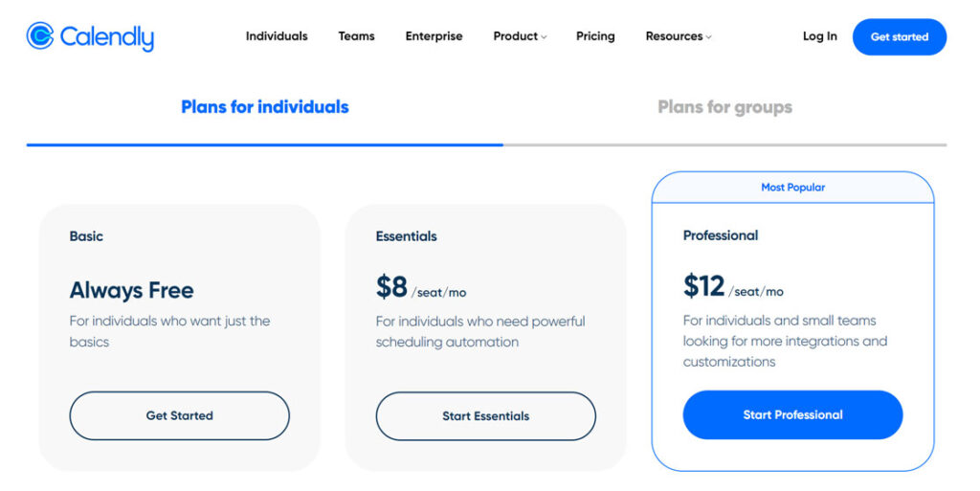Screen dimensions: 980x491
Task: Select the Basic plan title
Action: point(86,236)
